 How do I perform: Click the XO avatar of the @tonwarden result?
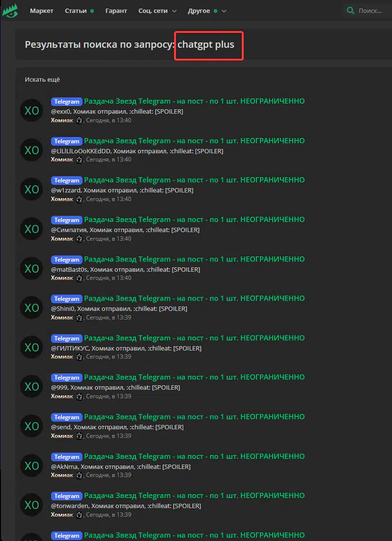[31, 505]
